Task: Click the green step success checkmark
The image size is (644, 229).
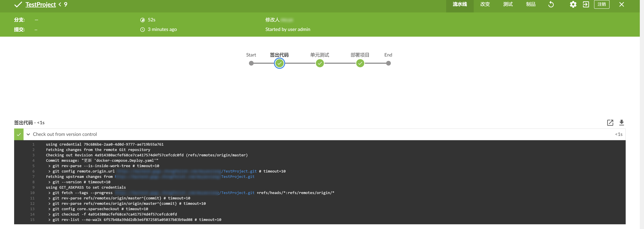Action: [x=19, y=135]
